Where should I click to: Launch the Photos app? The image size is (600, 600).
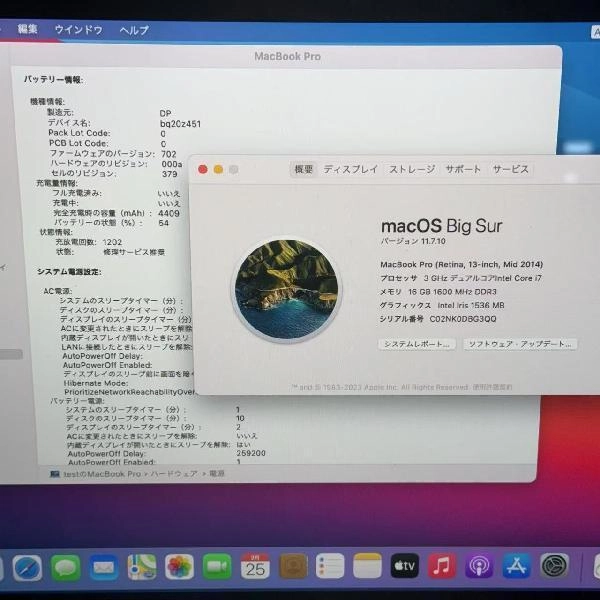tap(179, 567)
